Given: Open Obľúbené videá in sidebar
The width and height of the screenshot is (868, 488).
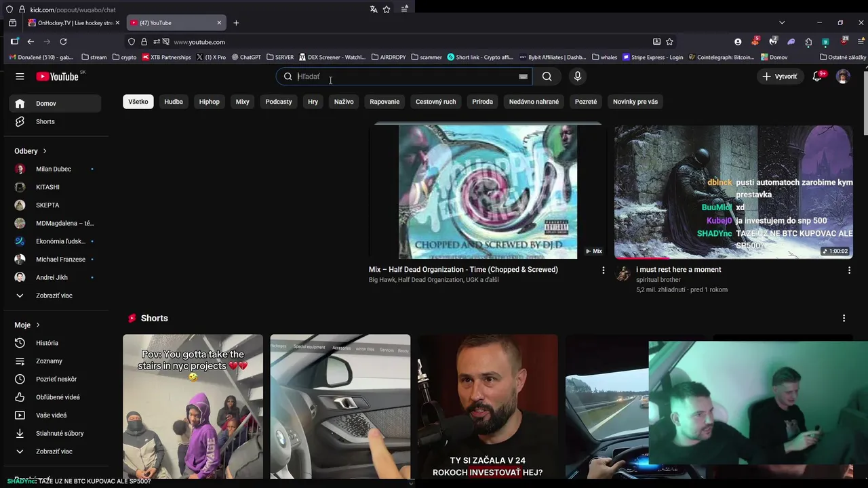Looking at the screenshot, I should [55, 397].
